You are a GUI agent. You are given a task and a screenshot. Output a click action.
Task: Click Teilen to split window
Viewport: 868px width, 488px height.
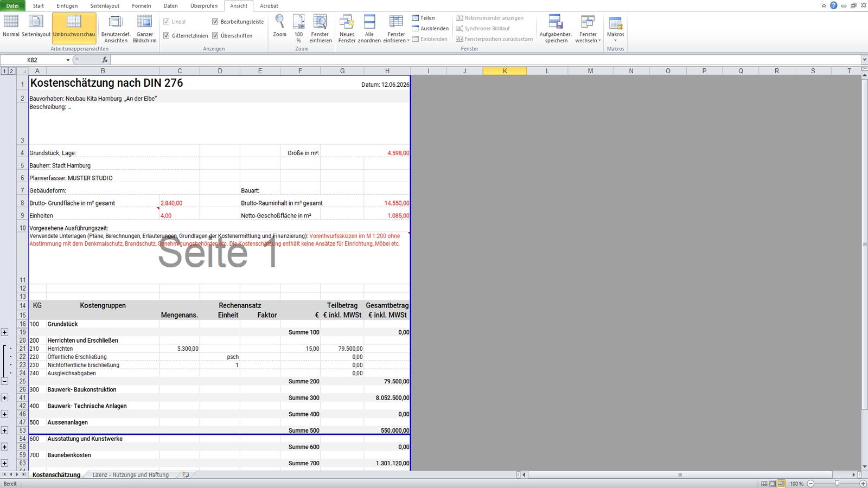[424, 18]
